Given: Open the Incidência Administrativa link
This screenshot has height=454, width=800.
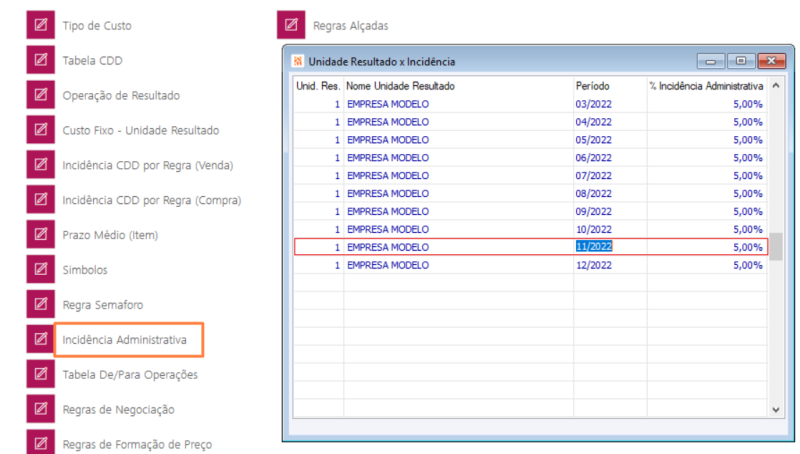Looking at the screenshot, I should click(x=124, y=340).
